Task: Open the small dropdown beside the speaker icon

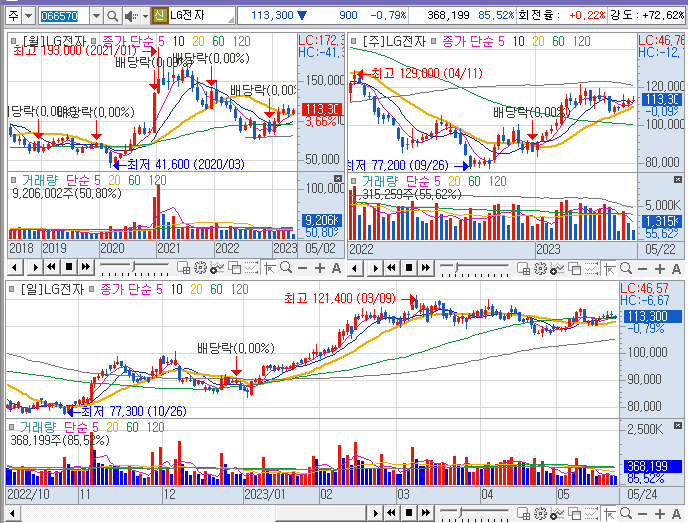Action: 145,17
